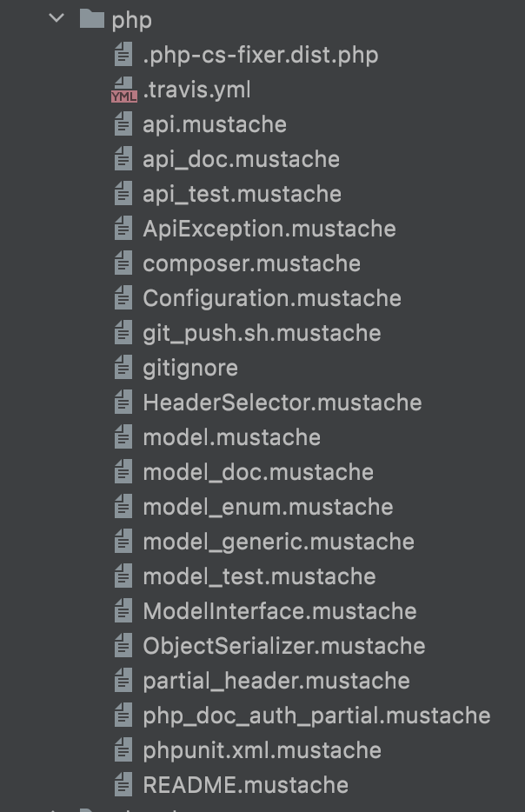Select api_test.mustache file

point(243,194)
